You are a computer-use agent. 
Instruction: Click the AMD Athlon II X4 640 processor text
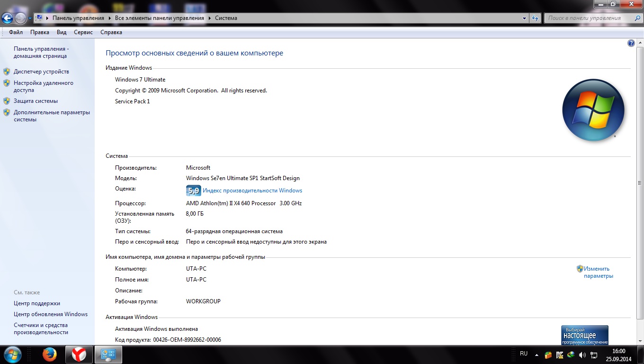(x=244, y=203)
